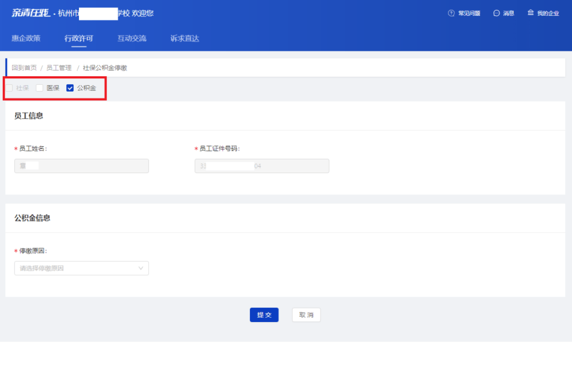572x392 pixels.
Task: Click the 取消 button
Action: 306,315
